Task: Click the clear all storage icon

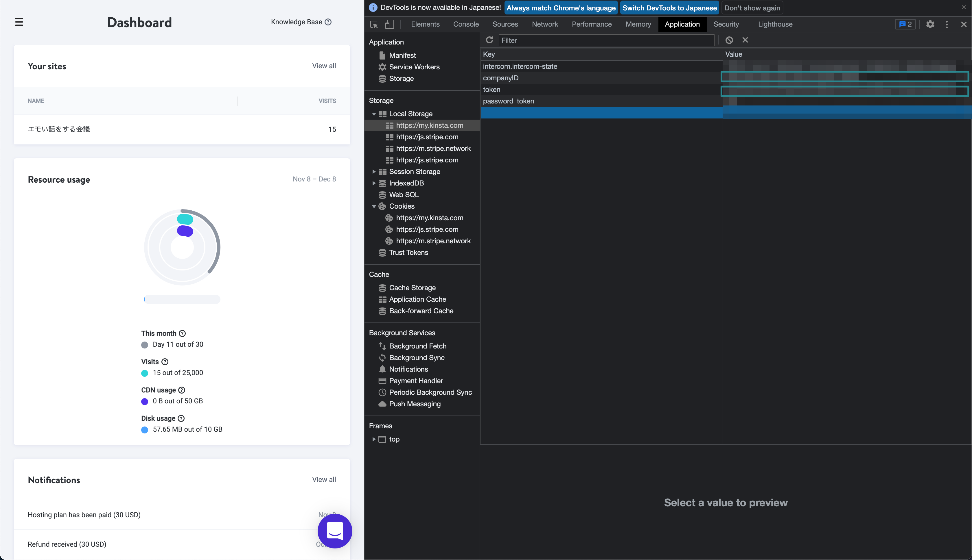Action: [x=729, y=40]
